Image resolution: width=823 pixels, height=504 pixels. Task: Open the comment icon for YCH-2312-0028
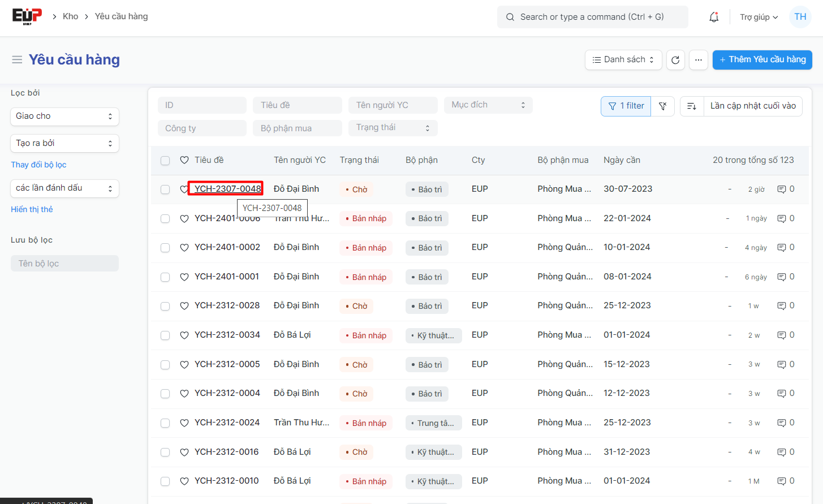pos(781,306)
